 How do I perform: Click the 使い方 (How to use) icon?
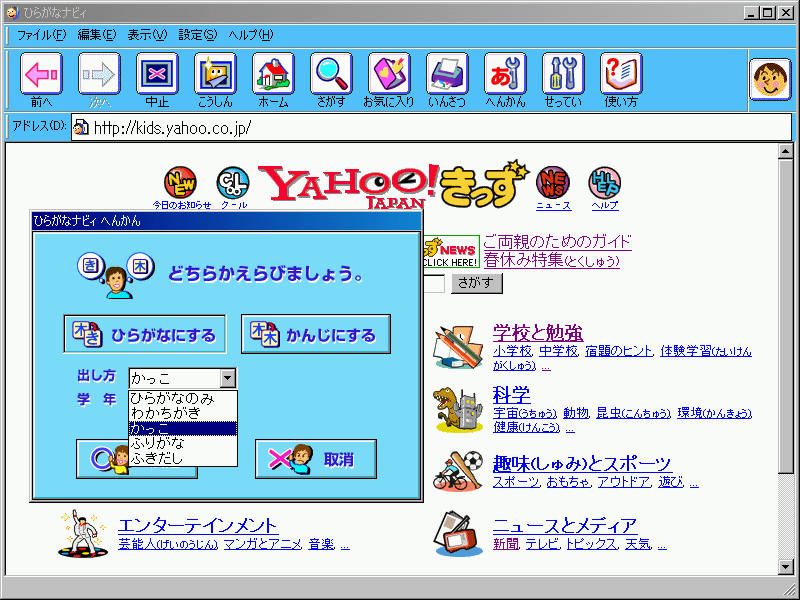pyautogui.click(x=621, y=73)
